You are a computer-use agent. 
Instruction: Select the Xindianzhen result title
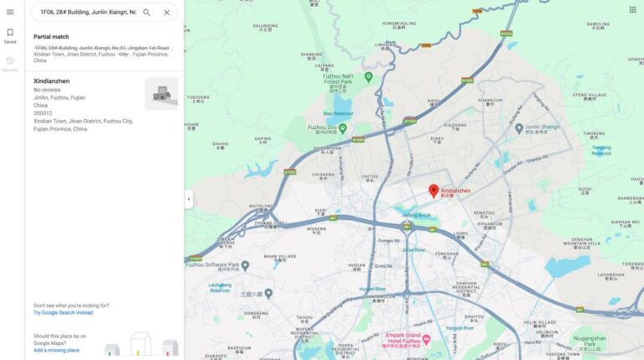(51, 81)
